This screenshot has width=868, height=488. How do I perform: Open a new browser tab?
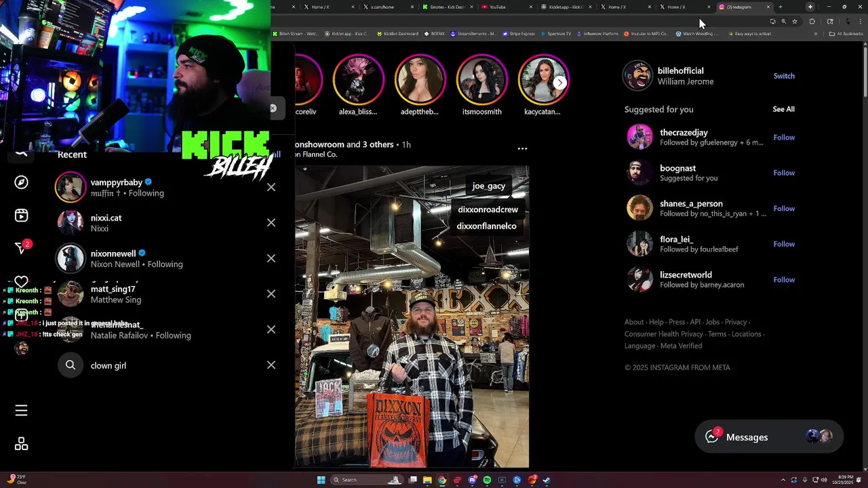[x=781, y=7]
